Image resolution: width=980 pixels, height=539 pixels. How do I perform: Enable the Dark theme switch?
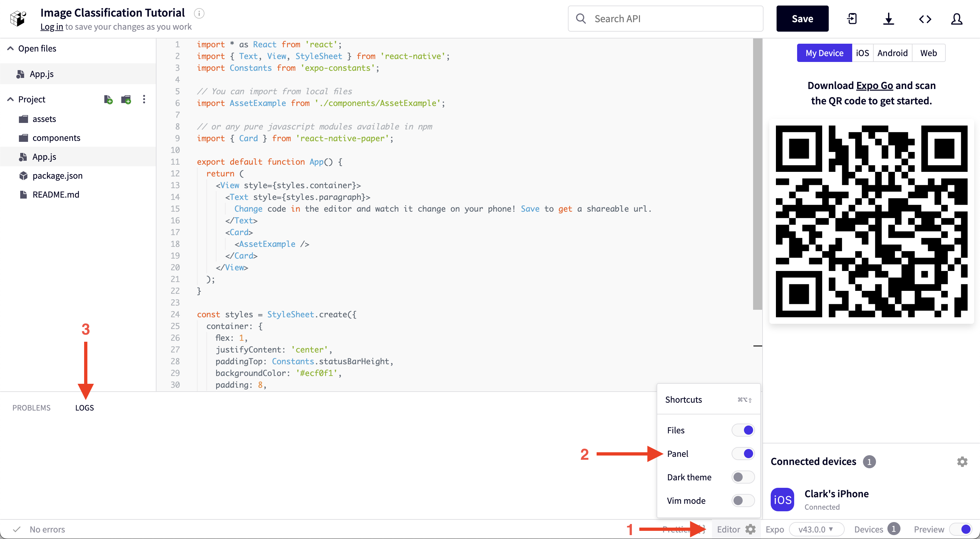pos(743,477)
